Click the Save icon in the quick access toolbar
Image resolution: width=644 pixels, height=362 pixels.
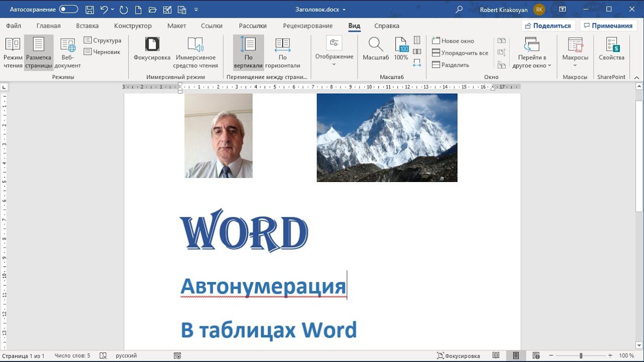90,10
